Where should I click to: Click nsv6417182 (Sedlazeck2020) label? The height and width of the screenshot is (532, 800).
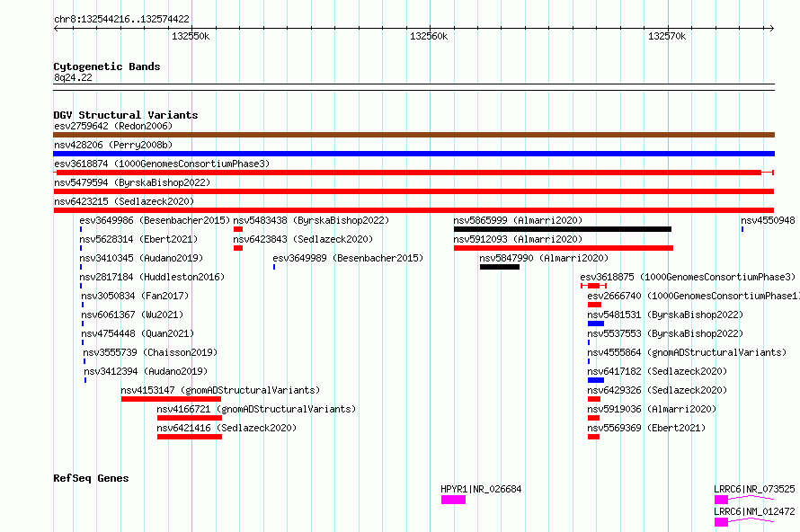pos(657,371)
